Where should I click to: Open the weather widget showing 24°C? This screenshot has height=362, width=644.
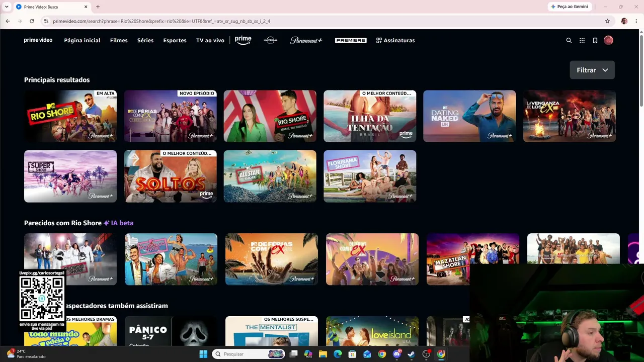(x=26, y=353)
